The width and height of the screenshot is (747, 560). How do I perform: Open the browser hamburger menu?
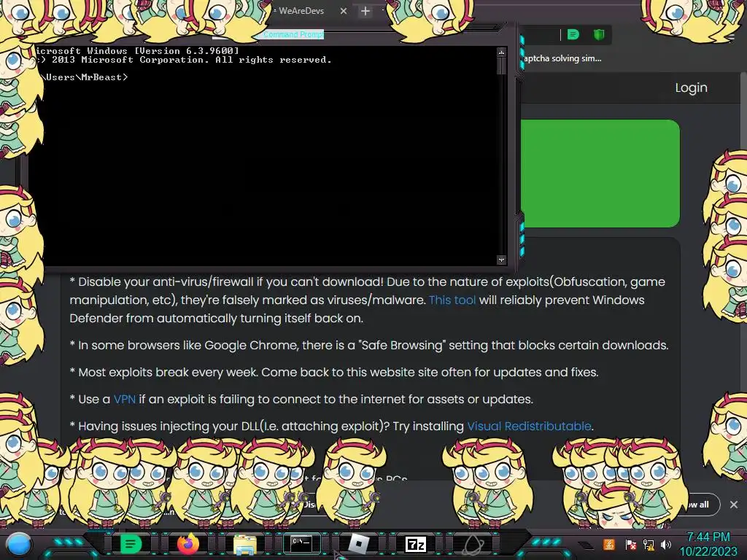pyautogui.click(x=731, y=36)
